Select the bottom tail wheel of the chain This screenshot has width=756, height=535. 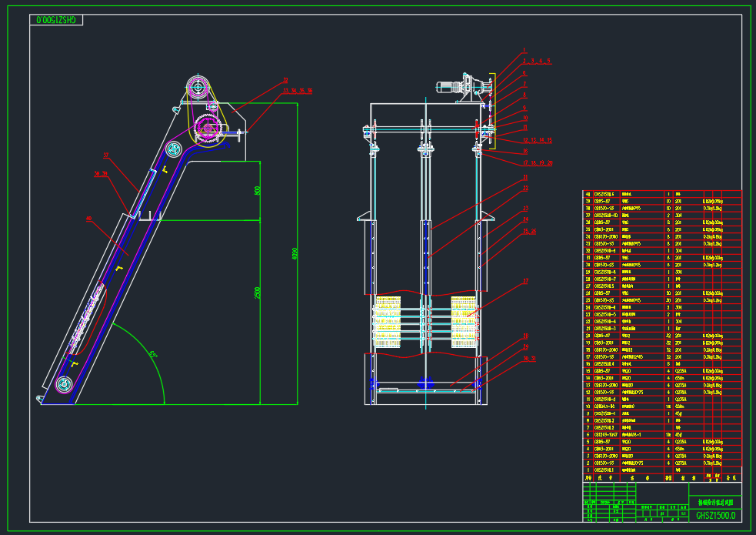coord(64,384)
